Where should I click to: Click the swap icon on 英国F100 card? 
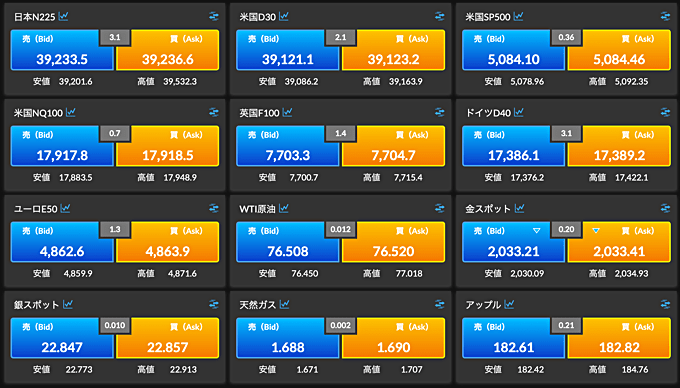click(x=439, y=113)
